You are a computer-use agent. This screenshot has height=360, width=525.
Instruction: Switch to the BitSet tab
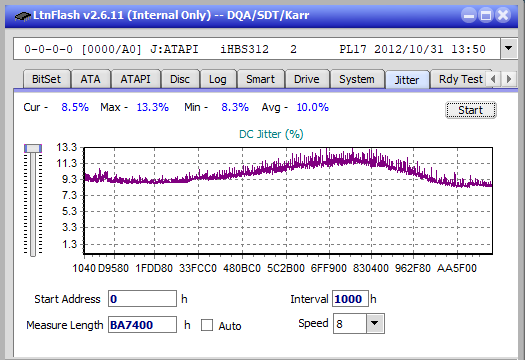click(47, 79)
